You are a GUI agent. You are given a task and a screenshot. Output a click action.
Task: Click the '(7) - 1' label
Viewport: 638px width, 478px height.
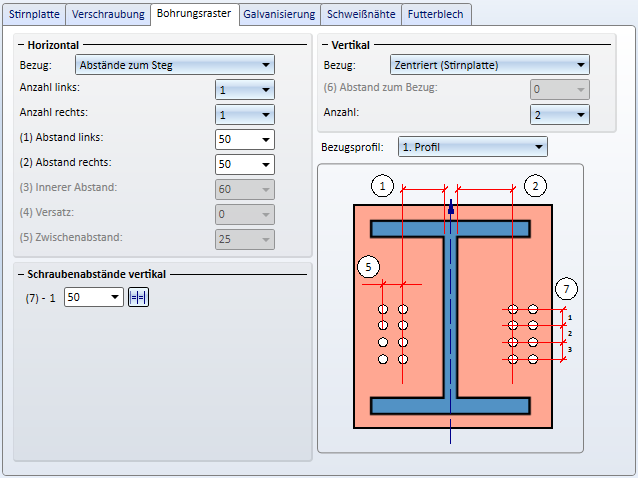click(x=41, y=298)
